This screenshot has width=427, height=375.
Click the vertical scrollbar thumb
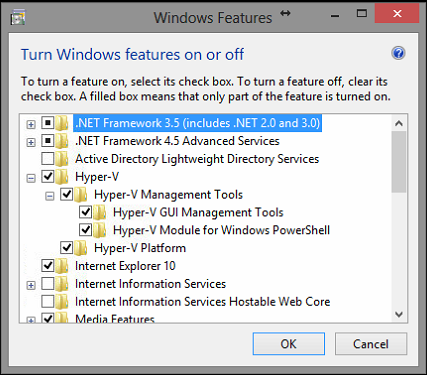(399, 162)
